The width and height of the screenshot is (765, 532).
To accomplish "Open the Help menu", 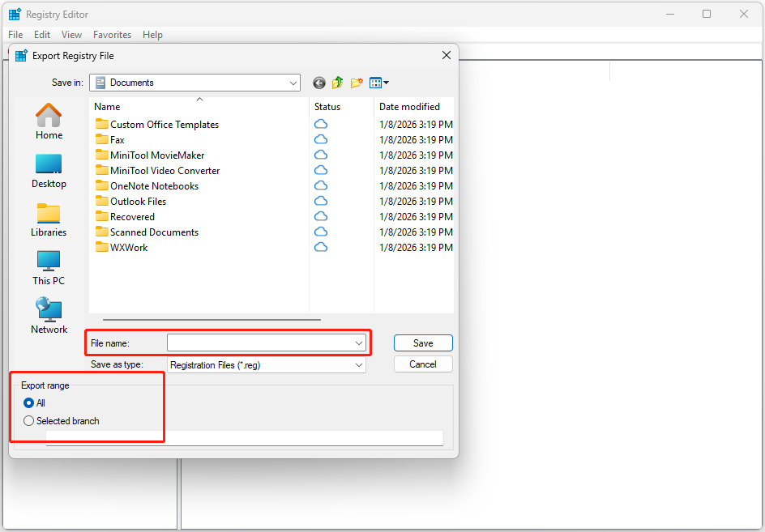I will (152, 35).
